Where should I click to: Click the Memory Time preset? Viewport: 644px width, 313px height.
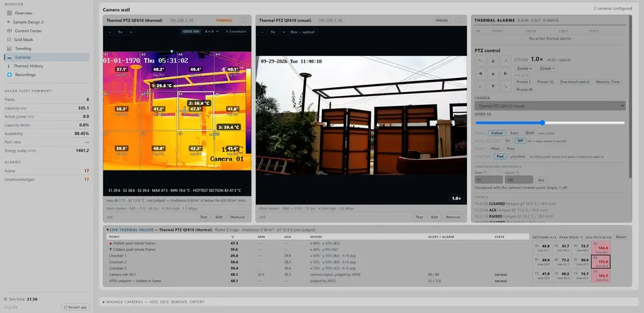click(x=608, y=82)
